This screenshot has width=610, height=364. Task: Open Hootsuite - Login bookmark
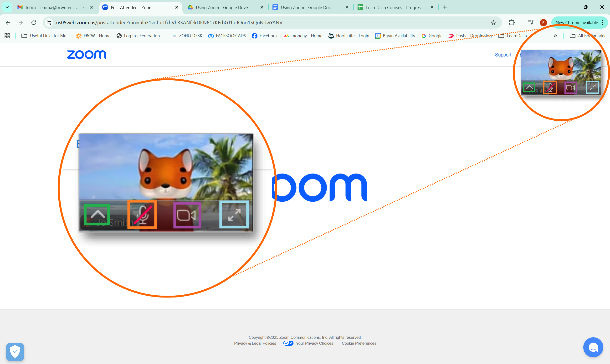tap(349, 36)
